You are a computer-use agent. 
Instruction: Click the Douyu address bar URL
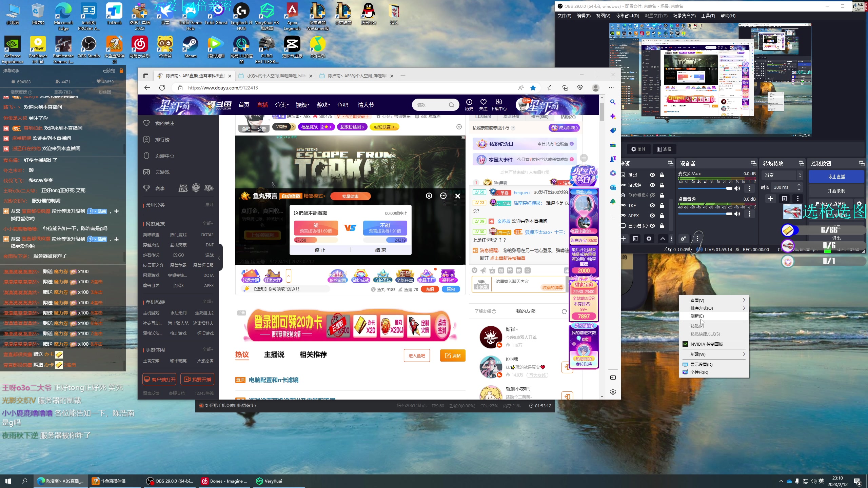(x=223, y=88)
